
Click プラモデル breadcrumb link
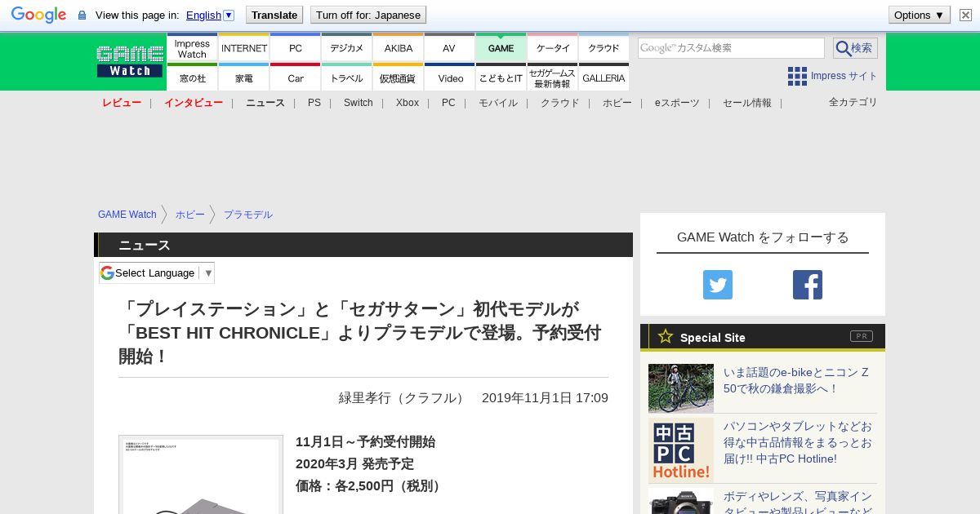248,215
